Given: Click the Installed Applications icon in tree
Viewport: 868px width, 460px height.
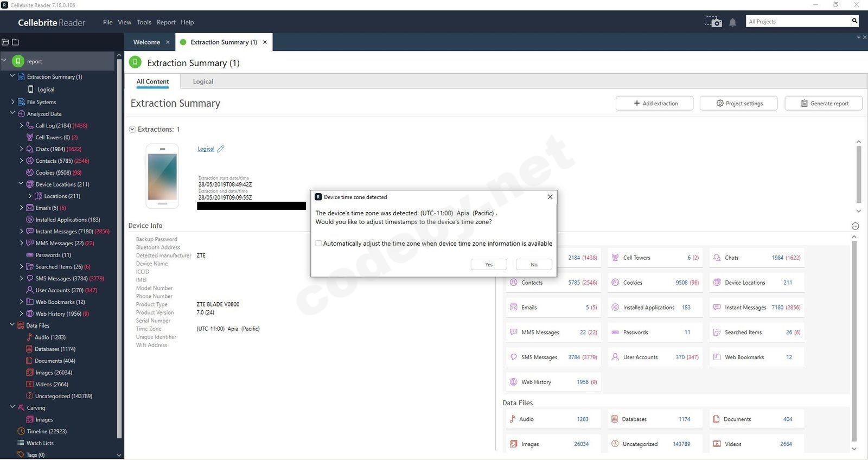Looking at the screenshot, I should point(30,220).
